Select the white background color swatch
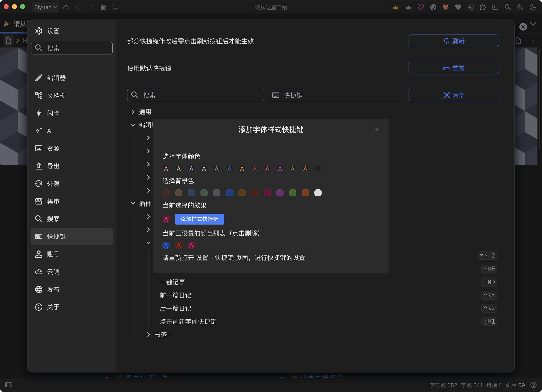 tap(318, 193)
